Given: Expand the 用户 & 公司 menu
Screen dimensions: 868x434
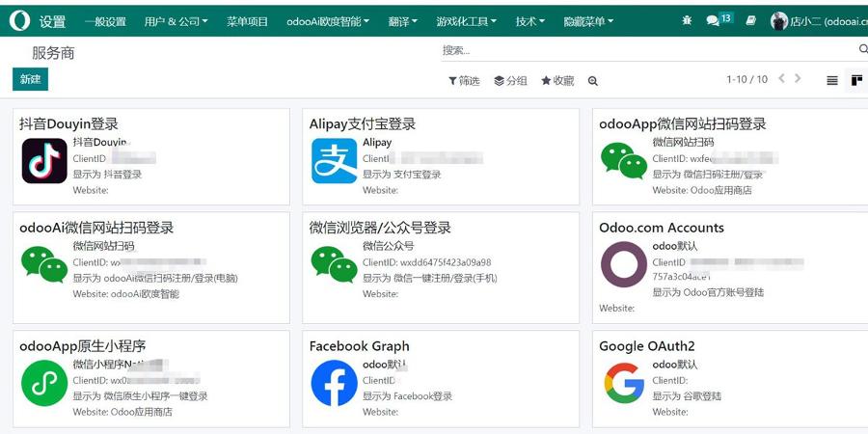Looking at the screenshot, I should pos(176,21).
